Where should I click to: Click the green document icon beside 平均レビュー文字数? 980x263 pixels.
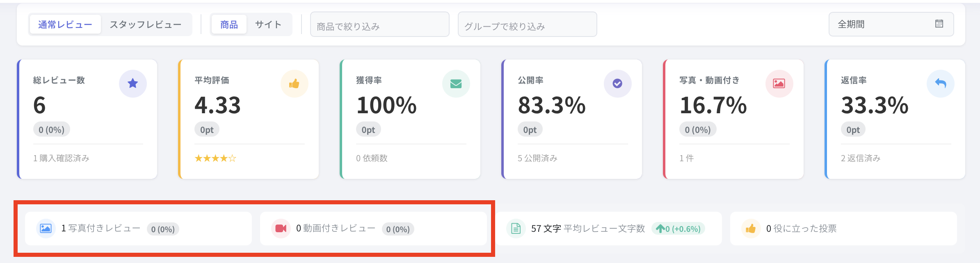(x=516, y=229)
